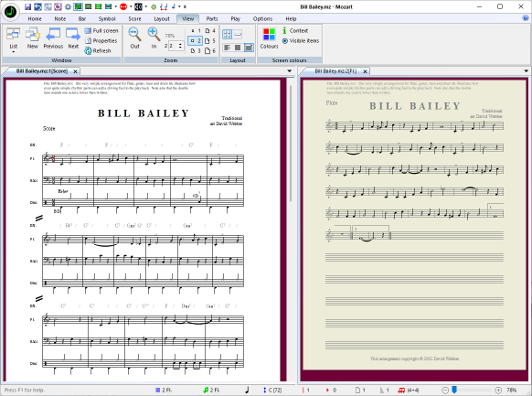Click the Score pane vertical scrollbar
The width and height of the screenshot is (532, 396).
pyautogui.click(x=291, y=144)
